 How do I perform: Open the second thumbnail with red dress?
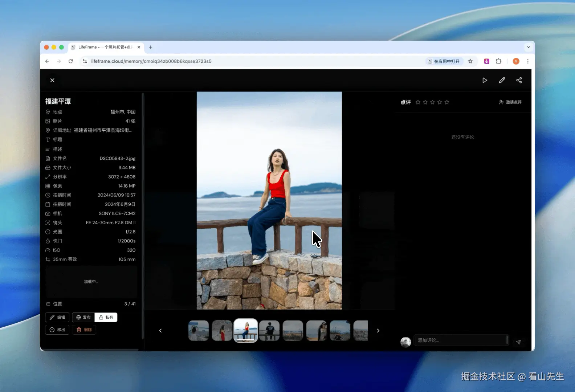pos(222,331)
